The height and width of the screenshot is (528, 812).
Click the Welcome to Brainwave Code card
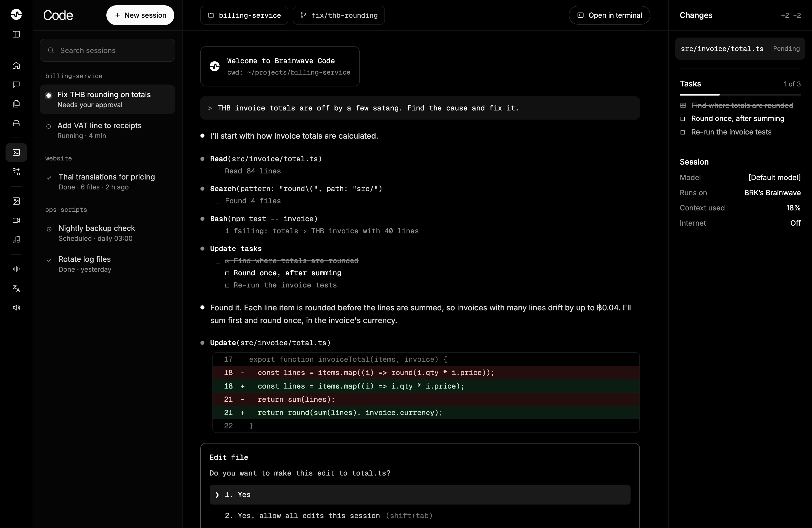pos(280,67)
